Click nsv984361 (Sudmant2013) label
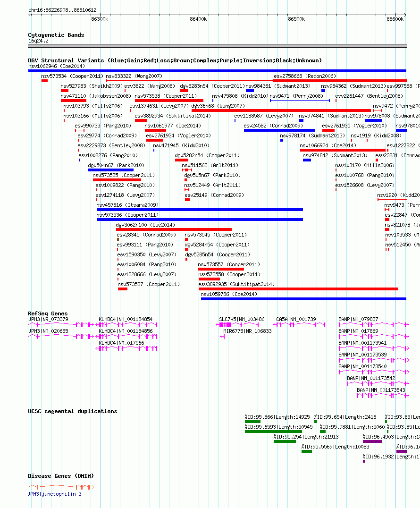This screenshot has width=420, height=508. [x=278, y=86]
